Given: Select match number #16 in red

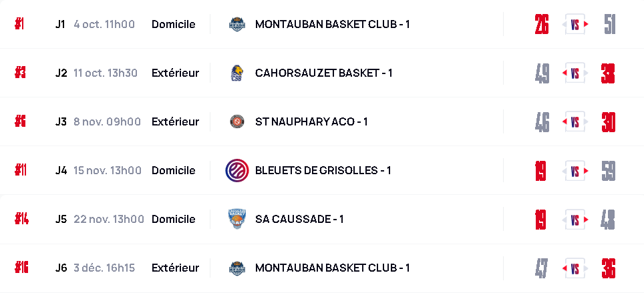Looking at the screenshot, I should 21,268.
